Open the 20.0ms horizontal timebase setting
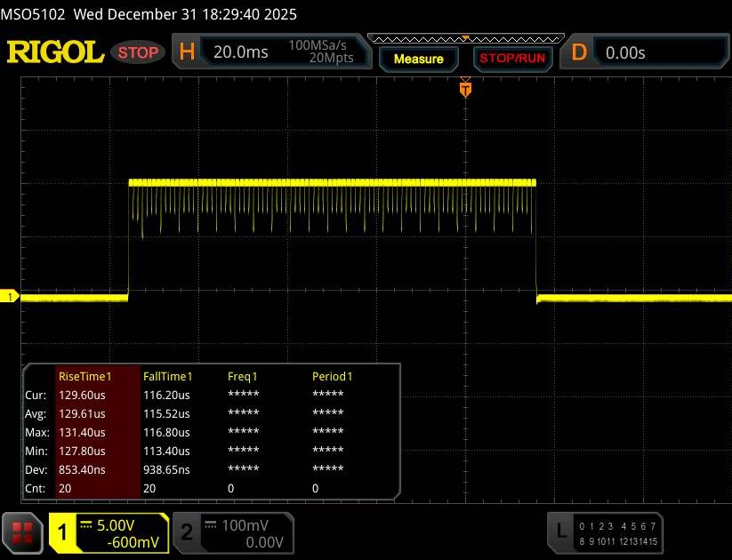This screenshot has height=560, width=732. pos(241,52)
